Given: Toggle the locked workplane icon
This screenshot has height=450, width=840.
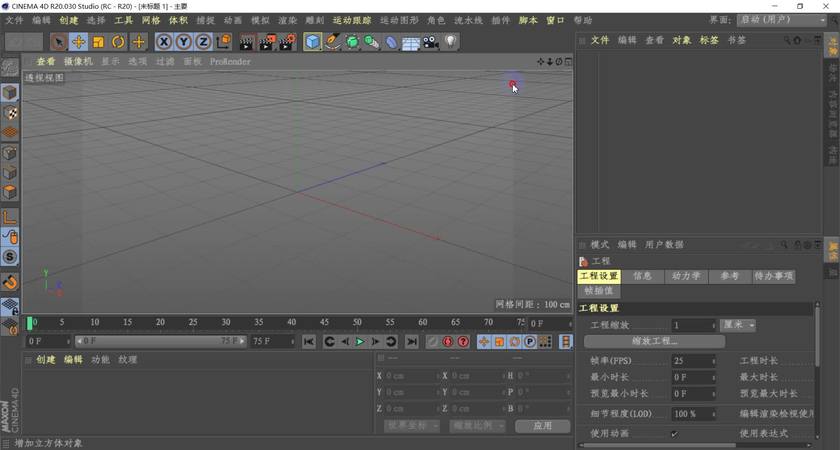Looking at the screenshot, I should (10, 306).
